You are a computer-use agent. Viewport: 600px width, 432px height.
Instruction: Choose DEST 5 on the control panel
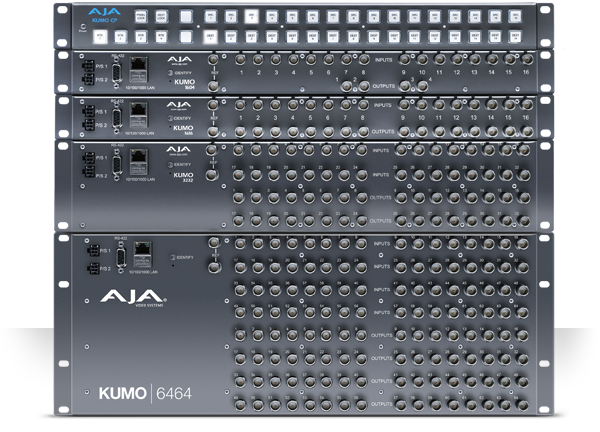292,37
